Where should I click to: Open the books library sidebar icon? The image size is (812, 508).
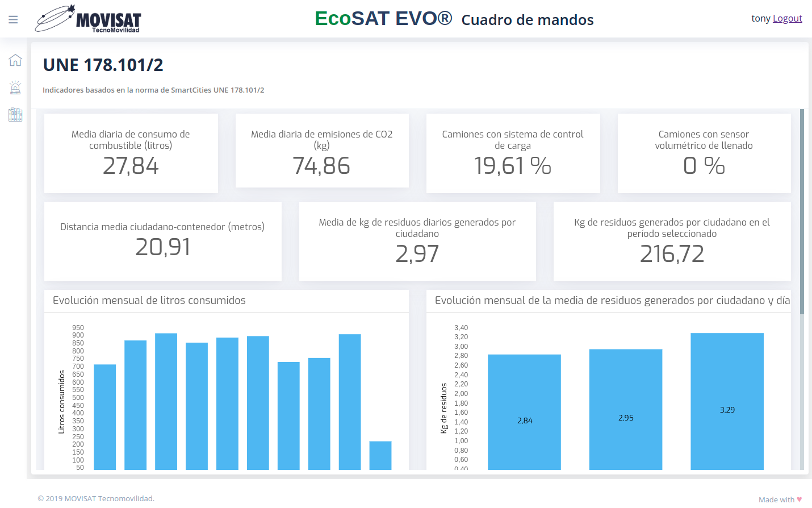15,115
